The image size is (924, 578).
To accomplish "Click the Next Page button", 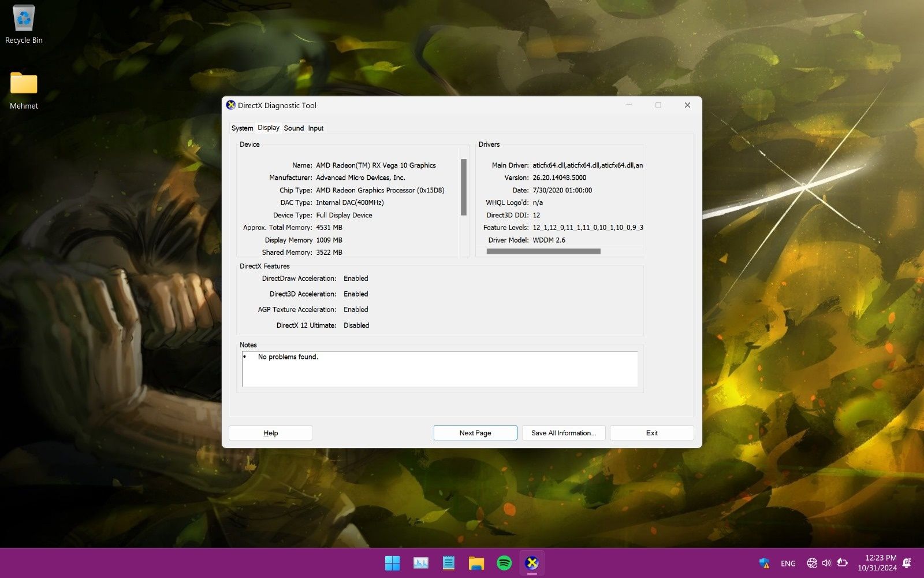I will (475, 433).
